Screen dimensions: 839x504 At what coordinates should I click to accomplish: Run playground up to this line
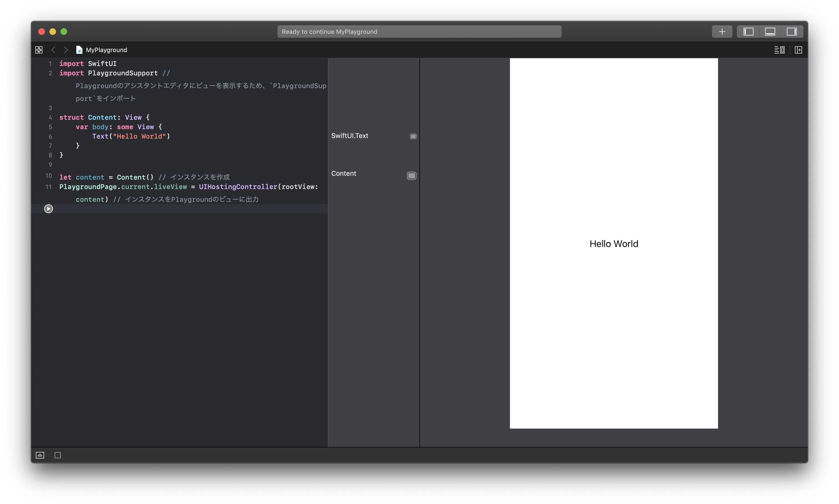coord(49,208)
